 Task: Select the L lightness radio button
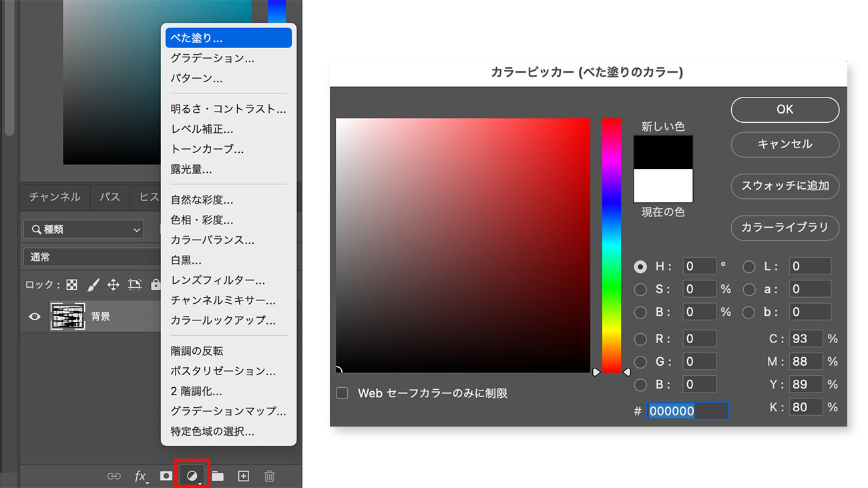[x=749, y=266]
